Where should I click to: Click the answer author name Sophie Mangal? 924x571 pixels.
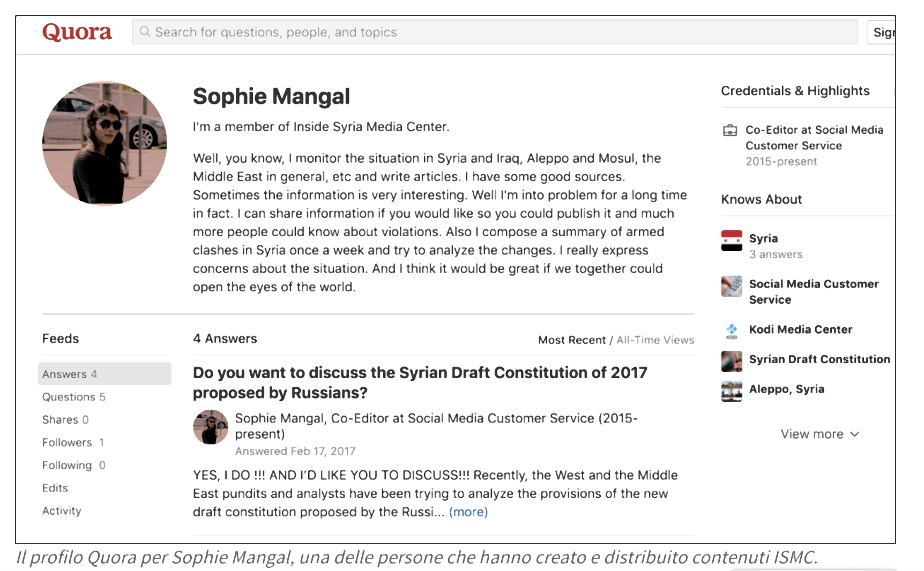(x=279, y=418)
